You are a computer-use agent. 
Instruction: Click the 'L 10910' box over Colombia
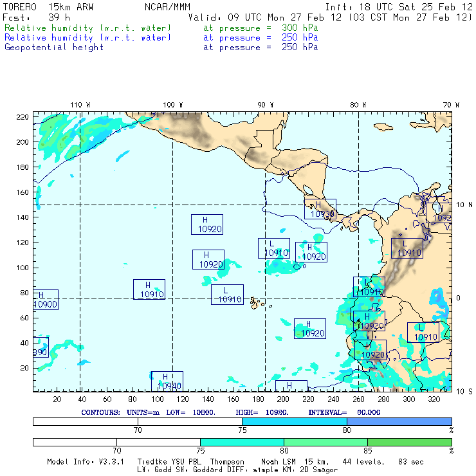coord(407,248)
